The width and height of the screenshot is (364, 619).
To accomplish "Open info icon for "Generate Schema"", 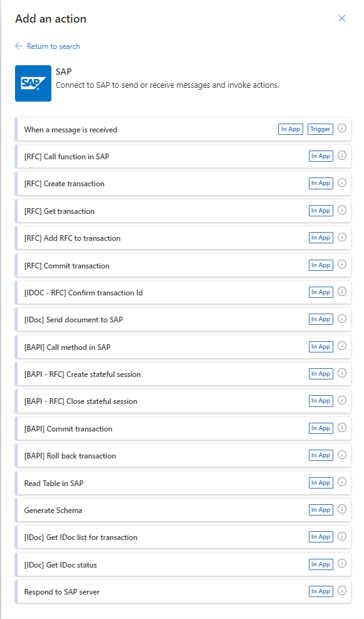I will pos(341,509).
